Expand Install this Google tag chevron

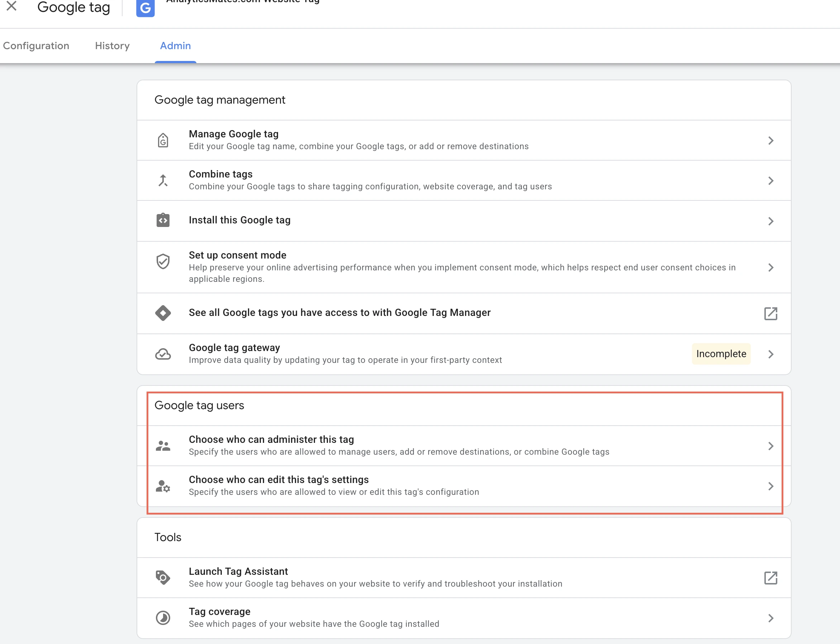(x=771, y=221)
